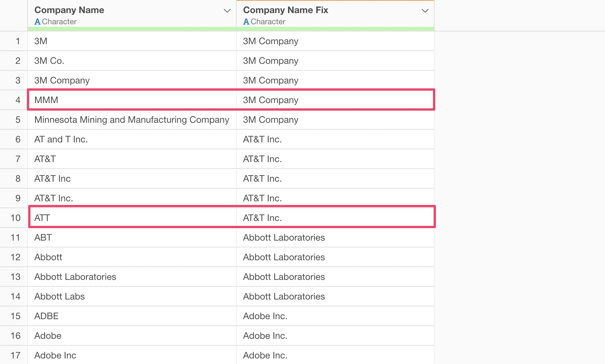Click the Fix value in row 4
The height and width of the screenshot is (364, 605).
point(270,100)
